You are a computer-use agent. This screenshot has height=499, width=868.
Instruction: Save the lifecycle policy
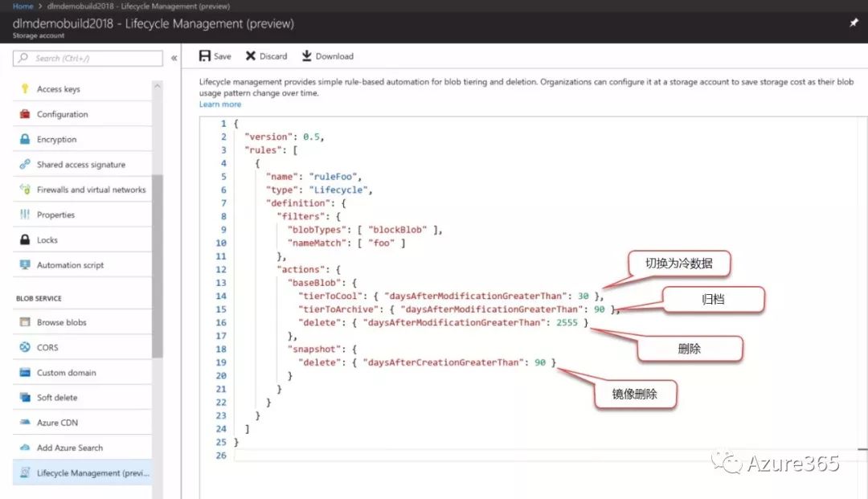(x=215, y=56)
